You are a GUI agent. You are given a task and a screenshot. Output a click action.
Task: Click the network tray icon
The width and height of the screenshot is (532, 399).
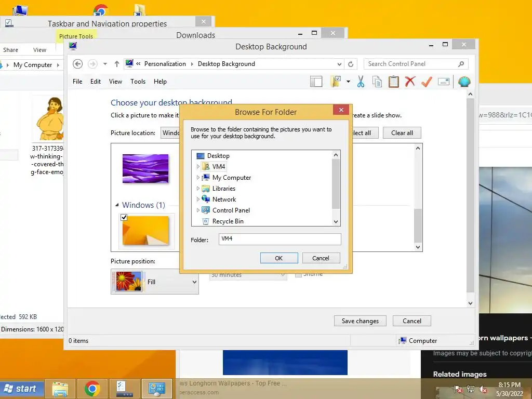point(471,389)
